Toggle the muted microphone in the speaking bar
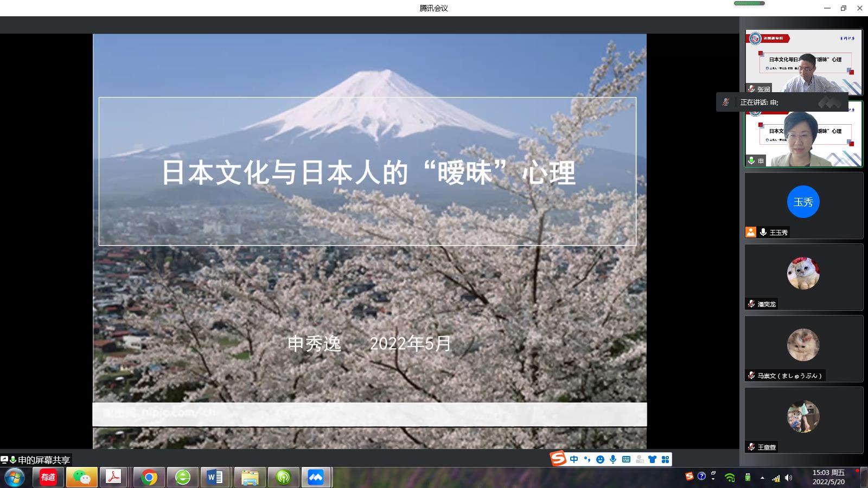Viewport: 868px width, 488px height. click(x=726, y=102)
